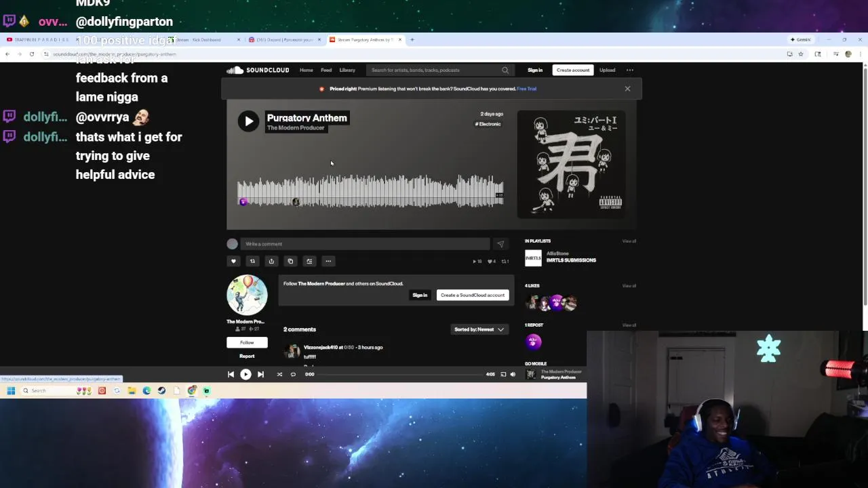
Task: Open the Home menu item
Action: (x=307, y=70)
